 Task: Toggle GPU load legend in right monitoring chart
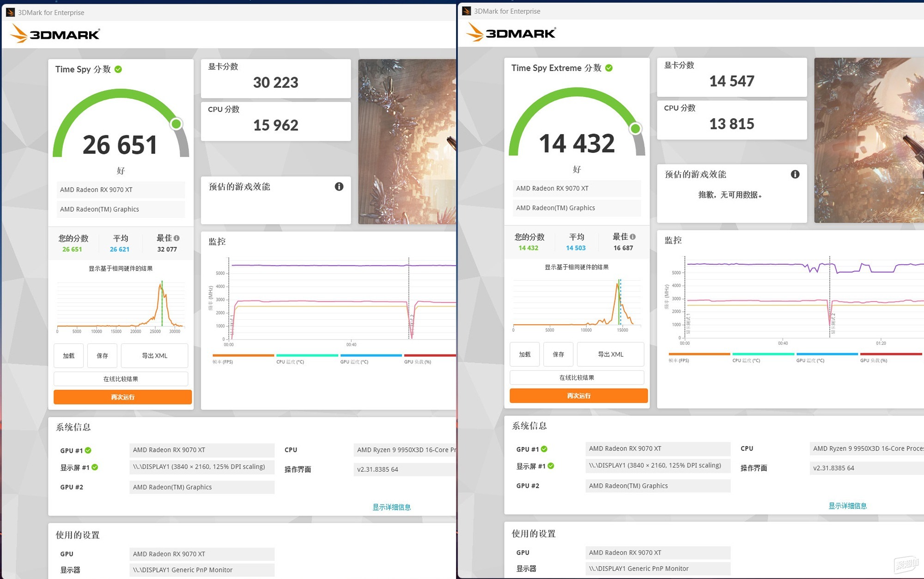(x=891, y=358)
